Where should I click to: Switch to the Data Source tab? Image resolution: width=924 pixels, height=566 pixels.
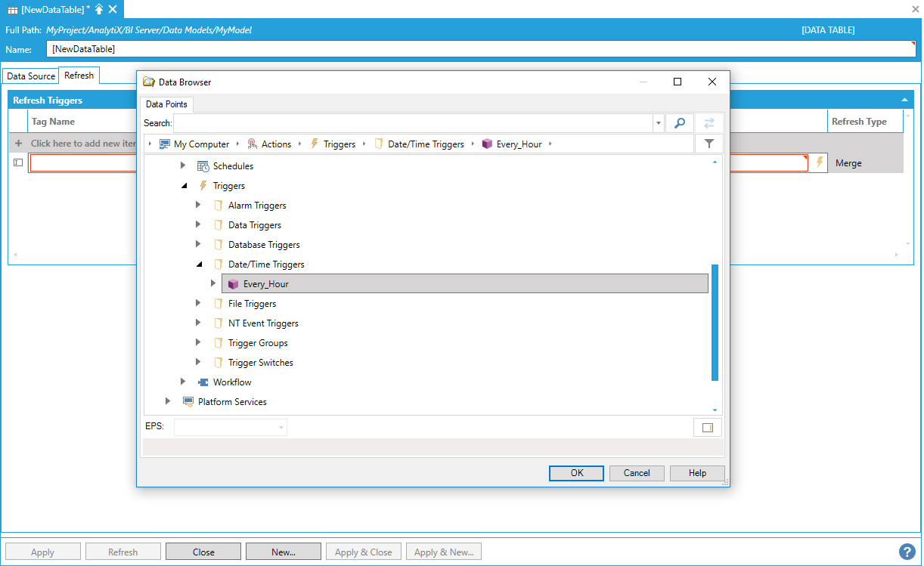coord(31,76)
